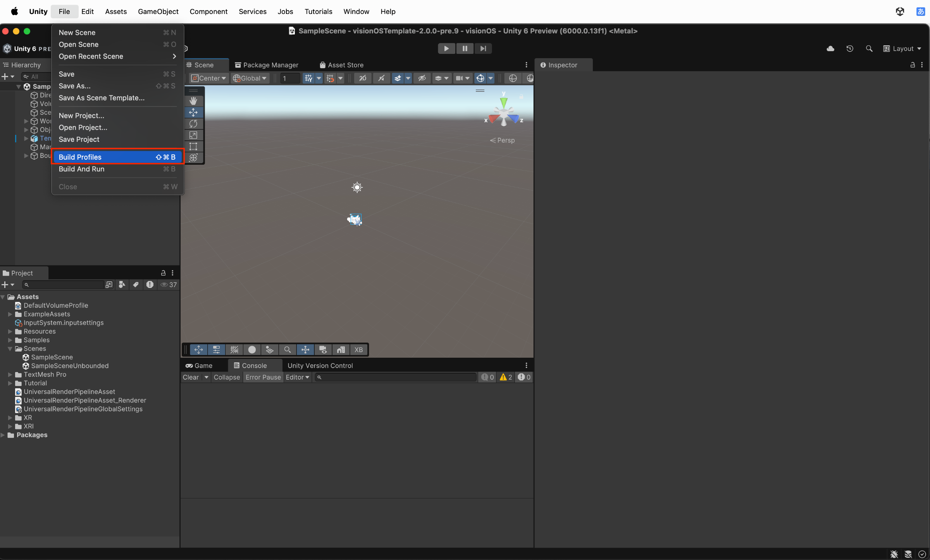Toggle scene audio mute icon
This screenshot has width=930, height=560.
click(382, 78)
